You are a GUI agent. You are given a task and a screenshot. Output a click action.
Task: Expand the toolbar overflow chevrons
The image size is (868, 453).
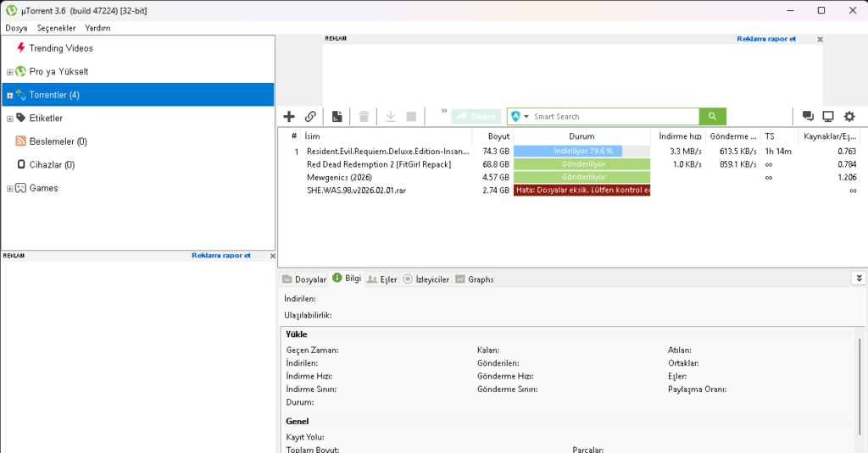[444, 111]
